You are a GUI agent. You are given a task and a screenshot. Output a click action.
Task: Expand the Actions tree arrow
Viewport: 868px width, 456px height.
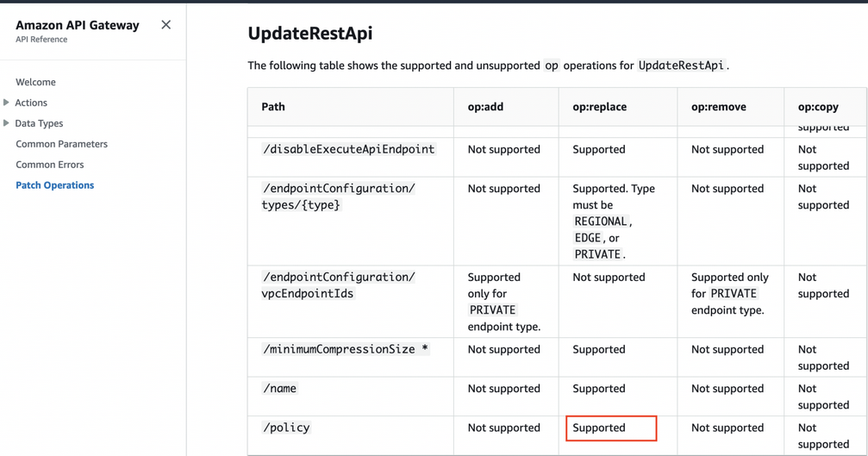coord(6,103)
